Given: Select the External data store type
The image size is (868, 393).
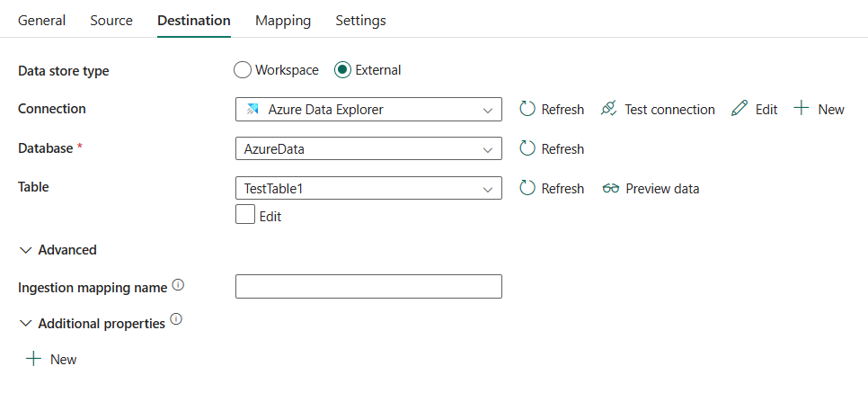Looking at the screenshot, I should pos(342,70).
